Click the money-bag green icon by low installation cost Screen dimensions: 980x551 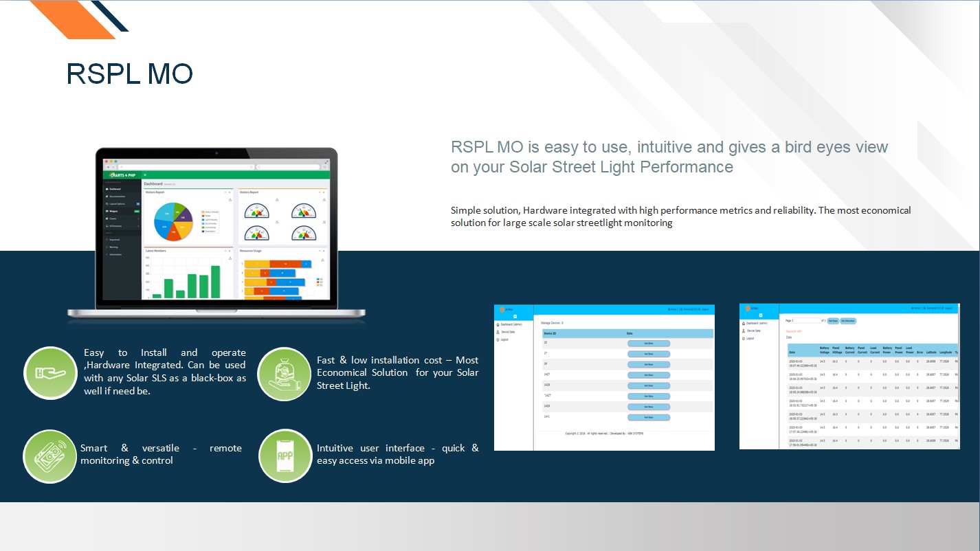(x=284, y=373)
